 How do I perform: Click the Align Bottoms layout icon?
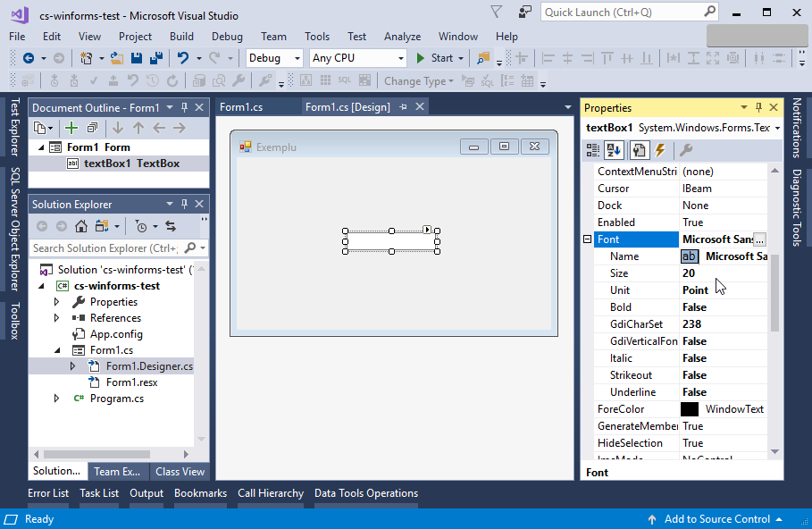(x=646, y=58)
